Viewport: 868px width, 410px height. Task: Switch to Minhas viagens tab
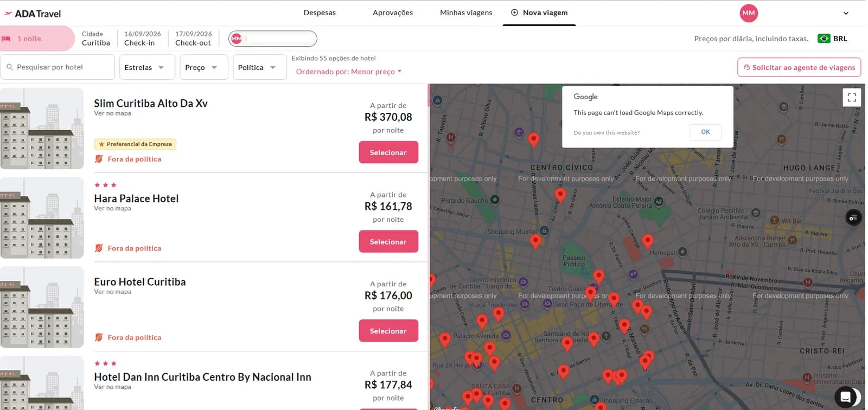tap(466, 12)
